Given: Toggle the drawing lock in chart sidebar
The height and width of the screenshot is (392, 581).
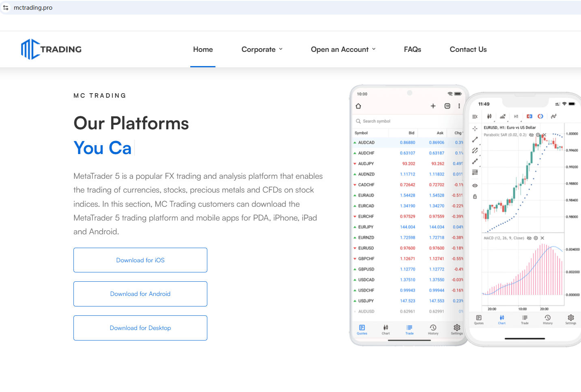Looking at the screenshot, I should (475, 197).
